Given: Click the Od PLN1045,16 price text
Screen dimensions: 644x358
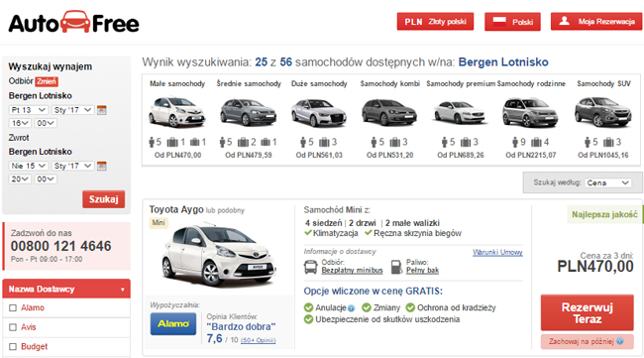Looking at the screenshot, I should [x=603, y=155].
